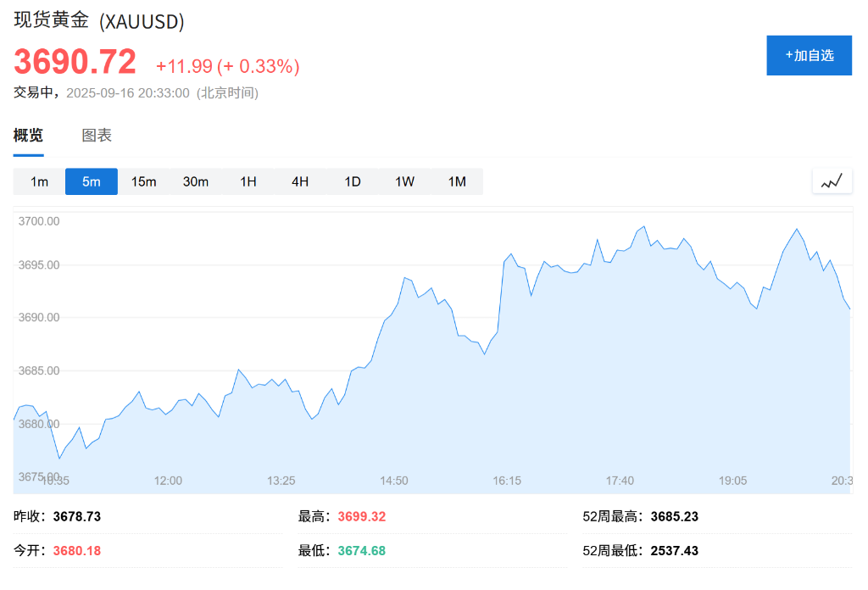Click the 14:50 time label on chart

(394, 481)
